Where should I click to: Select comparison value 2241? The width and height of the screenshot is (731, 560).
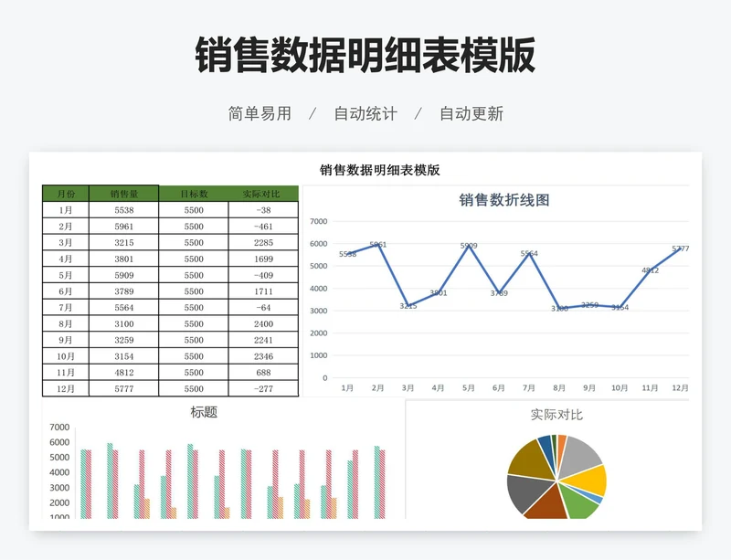[x=263, y=340]
